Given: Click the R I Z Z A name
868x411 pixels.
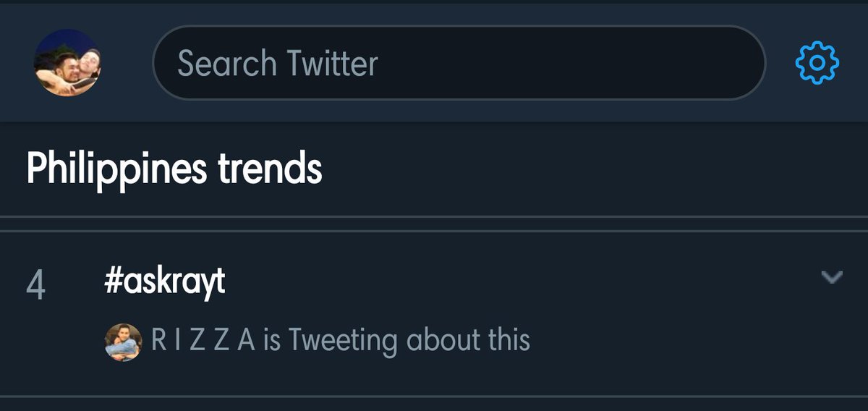Looking at the screenshot, I should pos(203,340).
